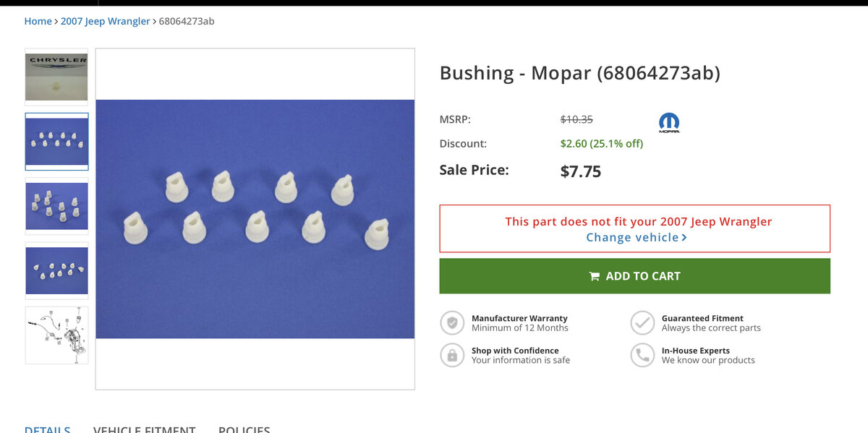Click the cart icon on Add to Cart

click(x=595, y=276)
